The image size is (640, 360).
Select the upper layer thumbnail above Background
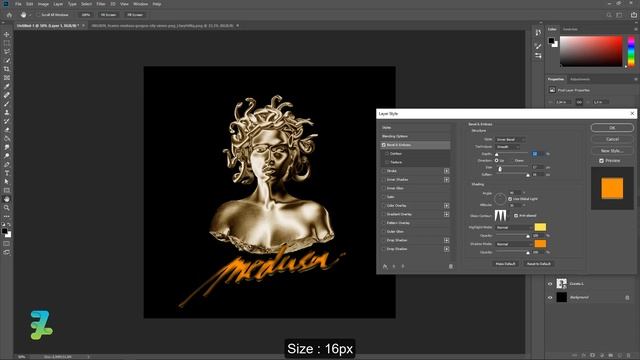562,283
